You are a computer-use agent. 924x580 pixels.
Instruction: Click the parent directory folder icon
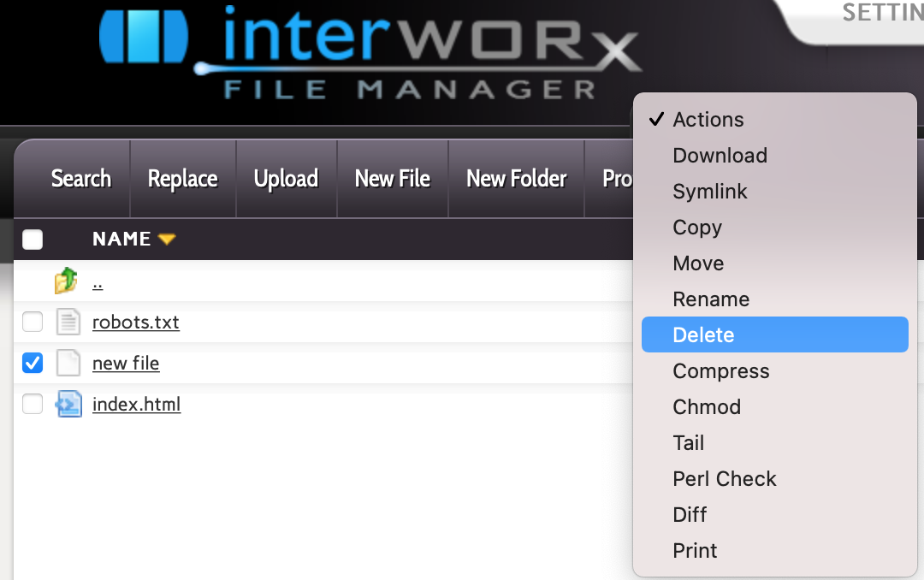pyautogui.click(x=67, y=281)
